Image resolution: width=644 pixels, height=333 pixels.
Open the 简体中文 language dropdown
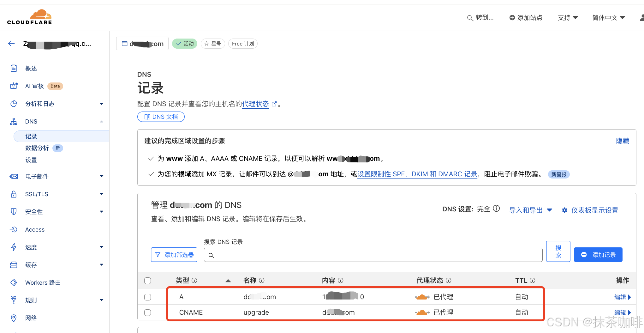pos(609,18)
